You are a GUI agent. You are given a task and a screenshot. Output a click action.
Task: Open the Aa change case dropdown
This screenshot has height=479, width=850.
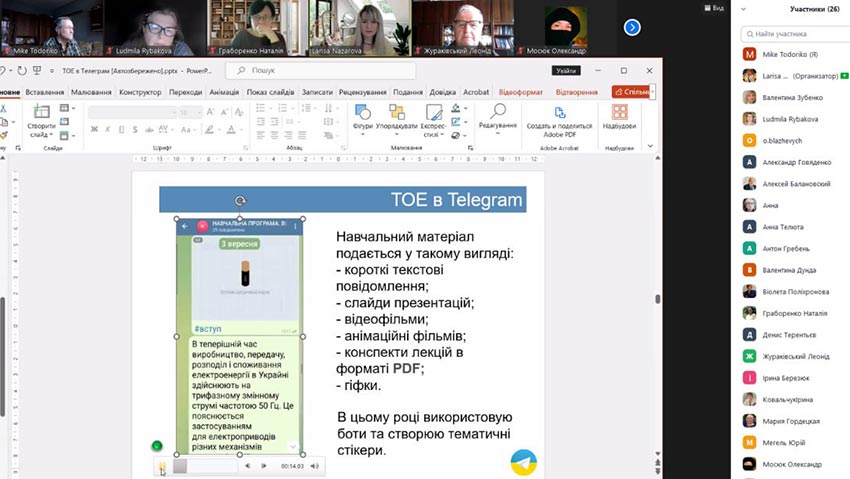187,130
